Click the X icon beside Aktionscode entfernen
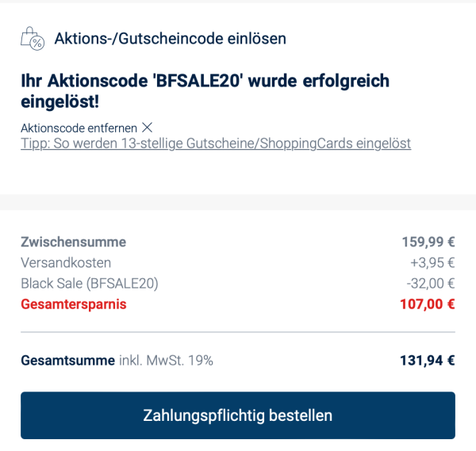The height and width of the screenshot is (451, 476). [147, 128]
